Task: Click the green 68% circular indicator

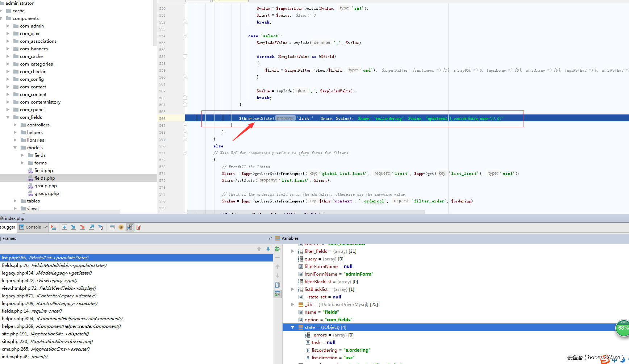Action: tap(622, 328)
